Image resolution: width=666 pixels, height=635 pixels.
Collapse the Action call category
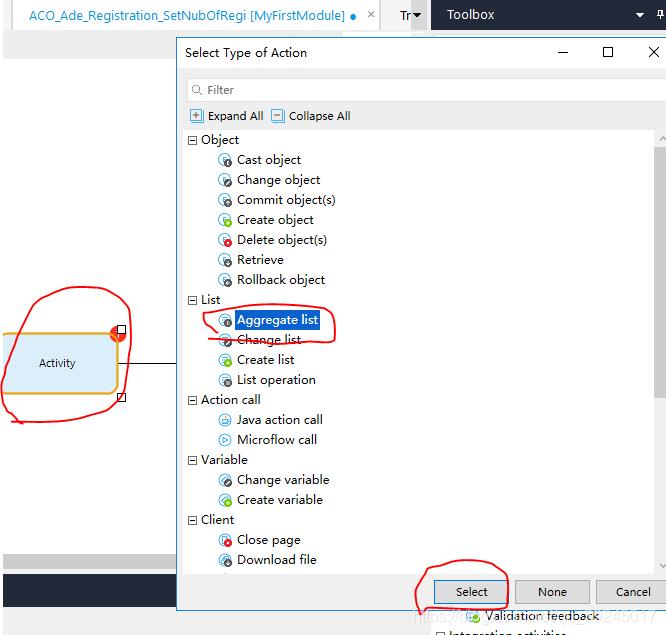(x=193, y=400)
